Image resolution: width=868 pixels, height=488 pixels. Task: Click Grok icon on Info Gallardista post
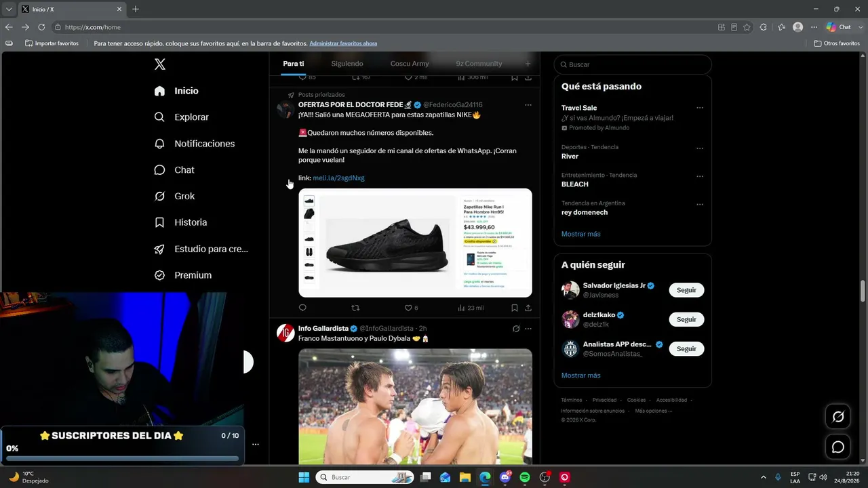pyautogui.click(x=516, y=329)
